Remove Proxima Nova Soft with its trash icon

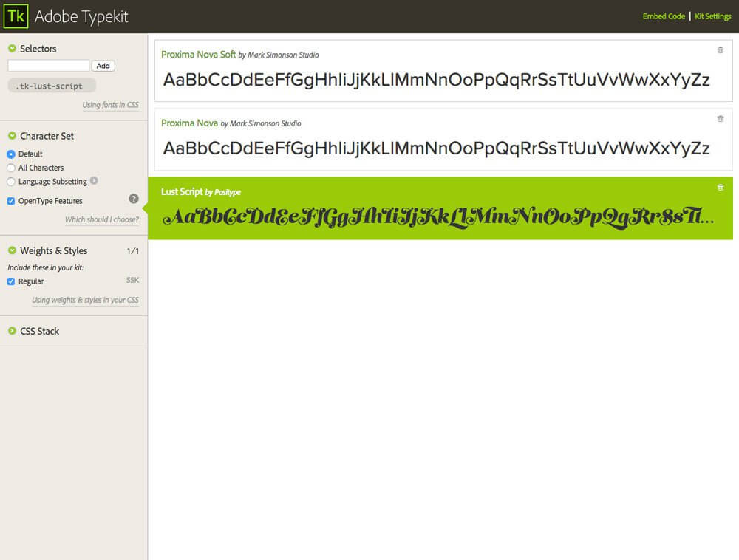click(x=720, y=50)
